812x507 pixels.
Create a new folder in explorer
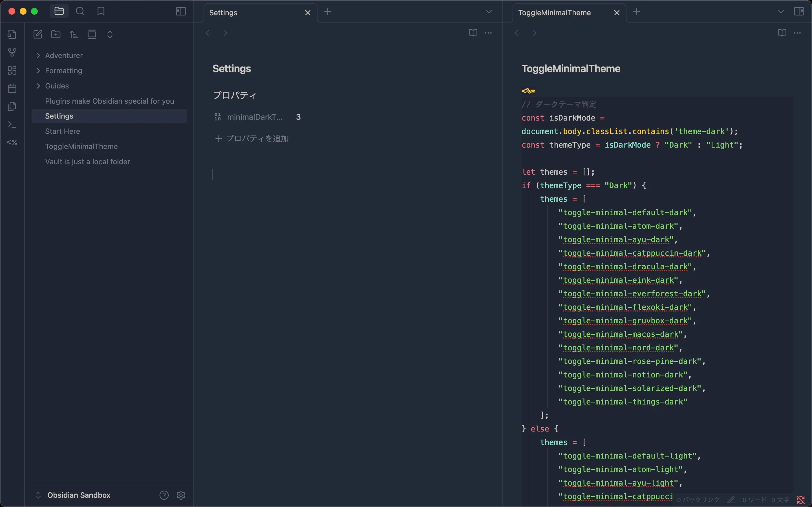56,34
